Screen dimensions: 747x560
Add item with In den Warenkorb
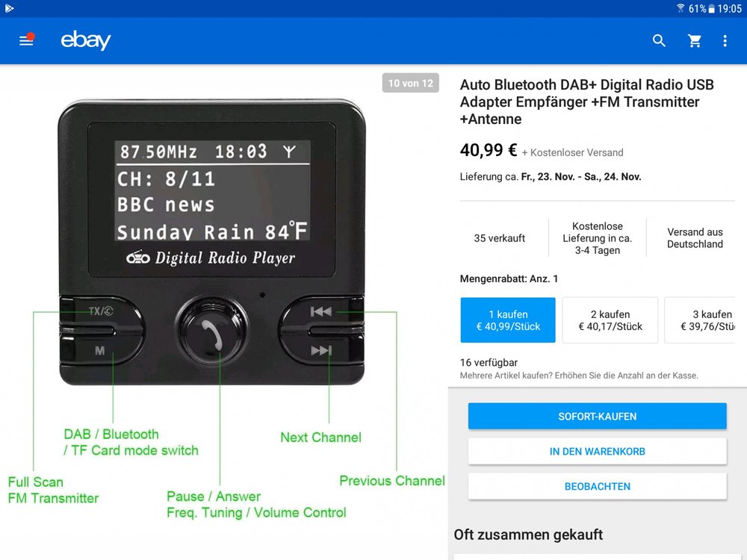coord(597,451)
